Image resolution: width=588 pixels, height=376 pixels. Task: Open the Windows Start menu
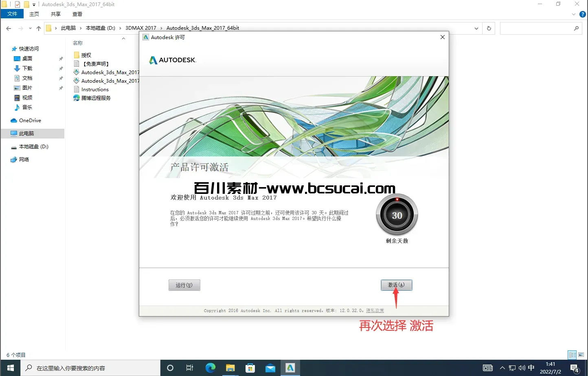pyautogui.click(x=10, y=368)
